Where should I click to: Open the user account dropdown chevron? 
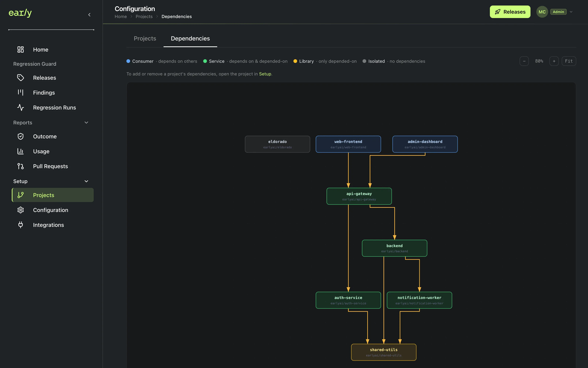(x=571, y=12)
